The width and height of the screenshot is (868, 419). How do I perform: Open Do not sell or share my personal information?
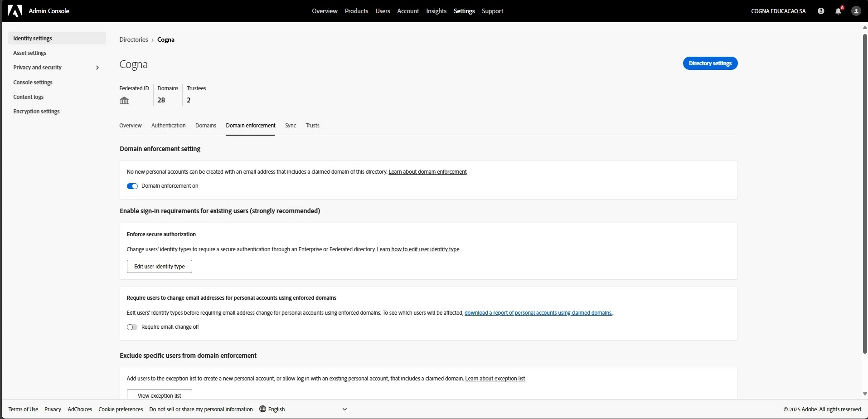(x=201, y=409)
